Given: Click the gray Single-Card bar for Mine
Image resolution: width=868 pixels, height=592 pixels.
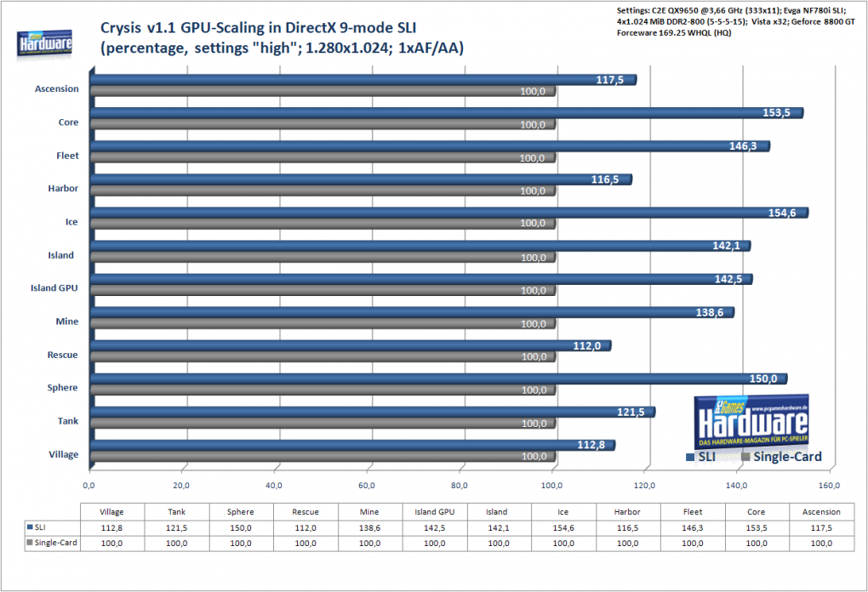Looking at the screenshot, I should click(323, 324).
